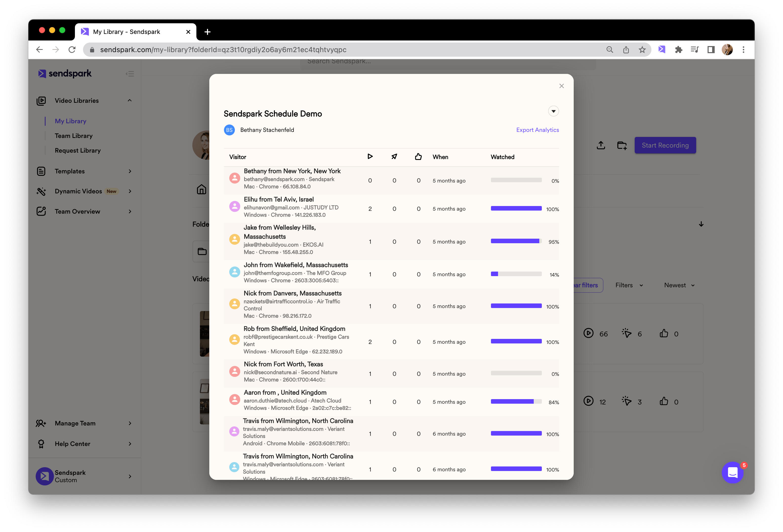783x532 pixels.
Task: Click the Dynamic Videos wand icon
Action: [x=41, y=191]
